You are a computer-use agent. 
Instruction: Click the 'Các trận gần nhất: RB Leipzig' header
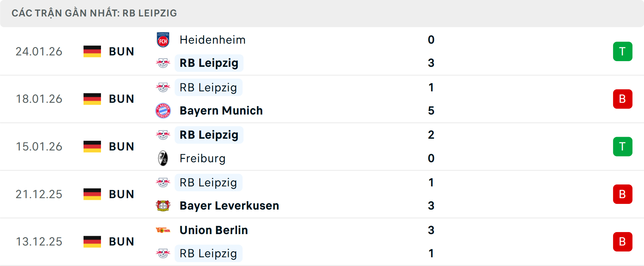(x=94, y=13)
